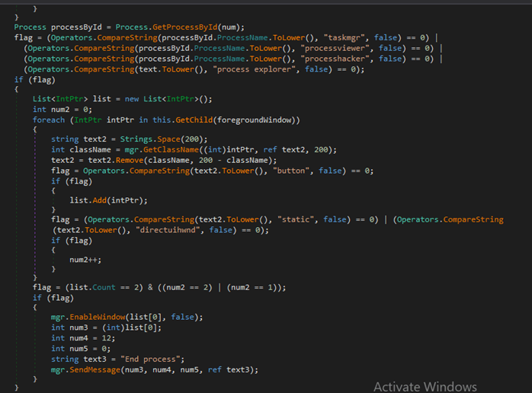Click the num2++ increment statement

[85, 259]
